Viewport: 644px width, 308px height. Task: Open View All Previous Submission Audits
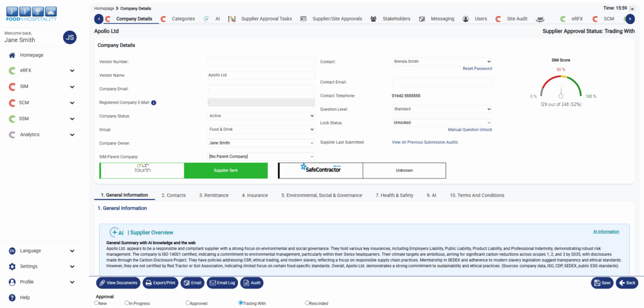(x=425, y=142)
